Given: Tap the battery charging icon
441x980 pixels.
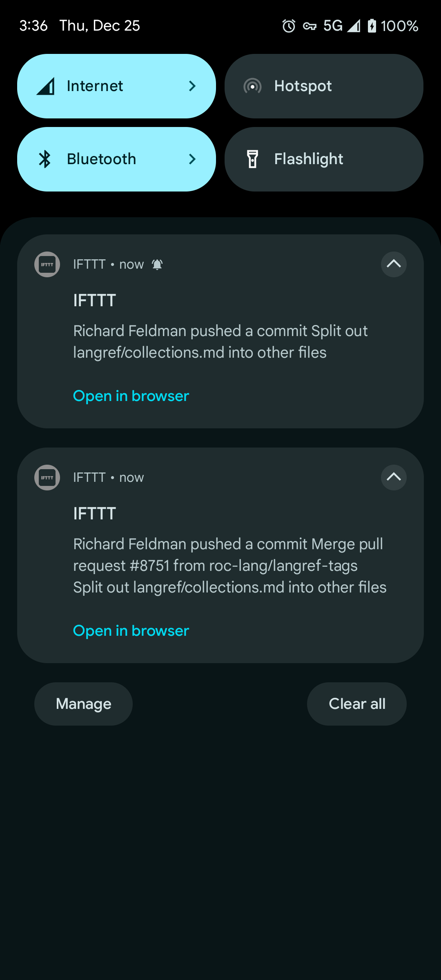Looking at the screenshot, I should pyautogui.click(x=372, y=26).
